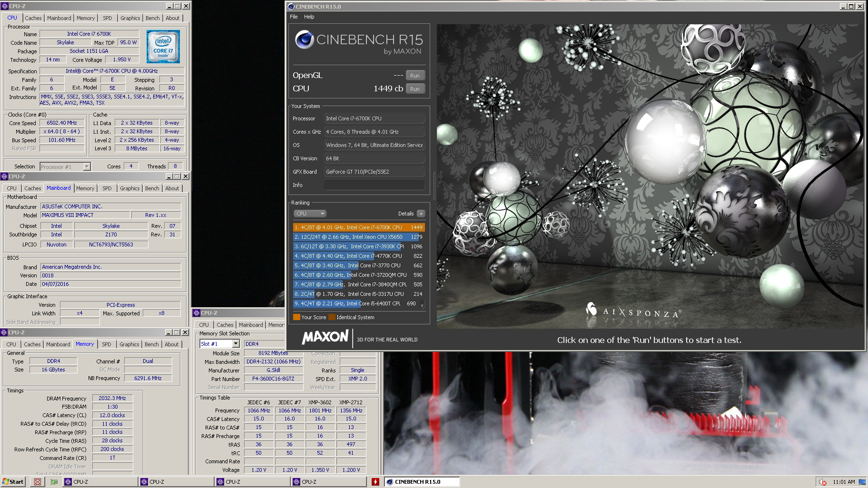
Task: Click the Details arrow icon in Ranking
Action: tap(421, 214)
